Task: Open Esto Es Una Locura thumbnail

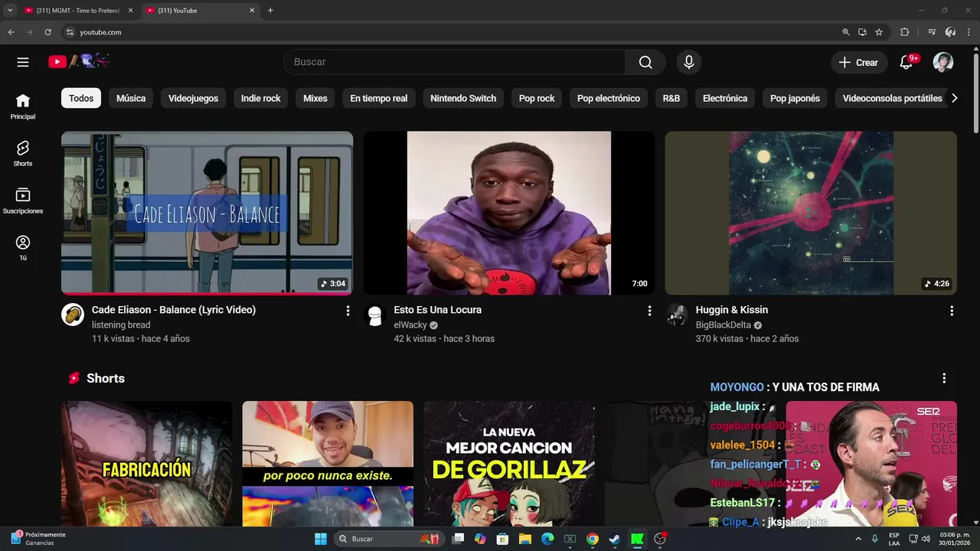Action: point(509,213)
